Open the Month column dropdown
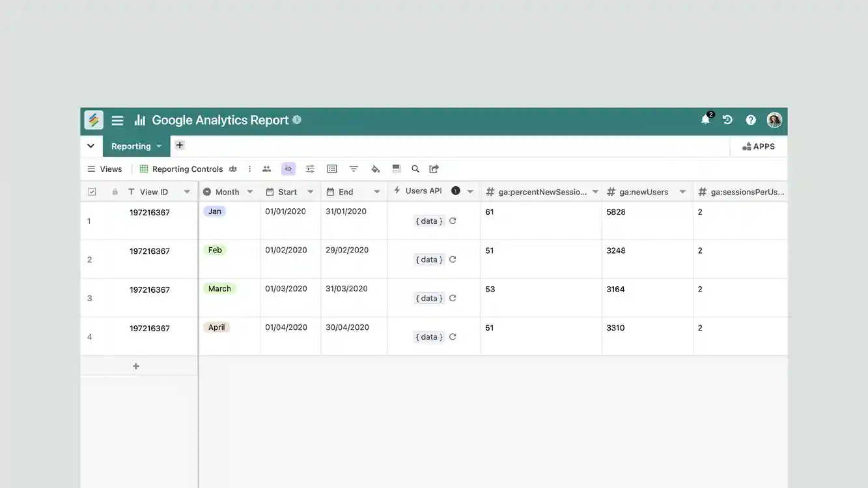The width and height of the screenshot is (868, 488). tap(249, 191)
